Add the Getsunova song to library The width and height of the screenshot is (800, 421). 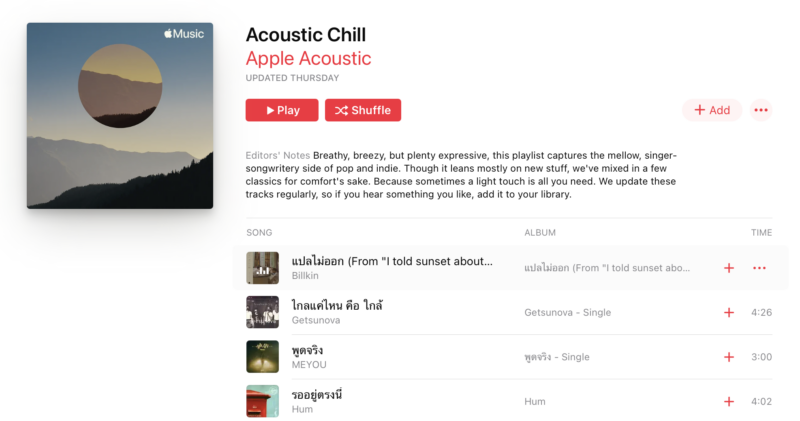click(x=729, y=312)
